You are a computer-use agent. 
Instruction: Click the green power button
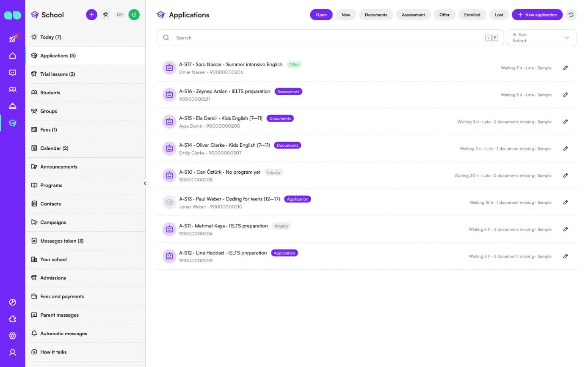click(134, 15)
